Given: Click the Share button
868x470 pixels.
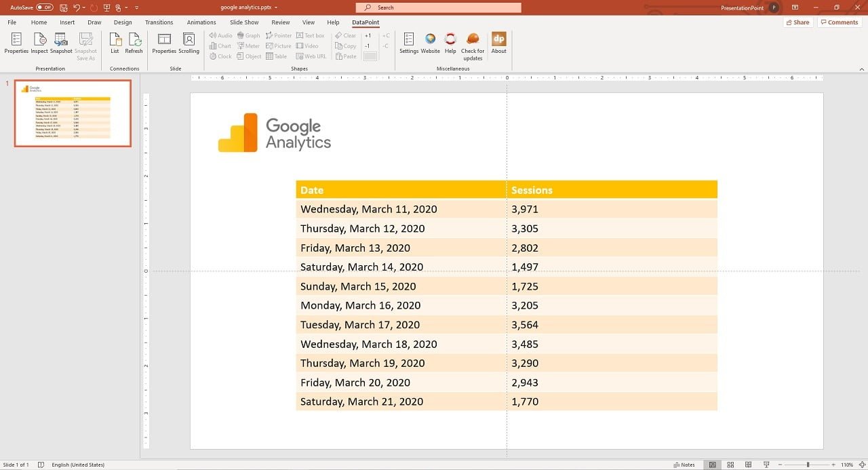Looking at the screenshot, I should (797, 22).
